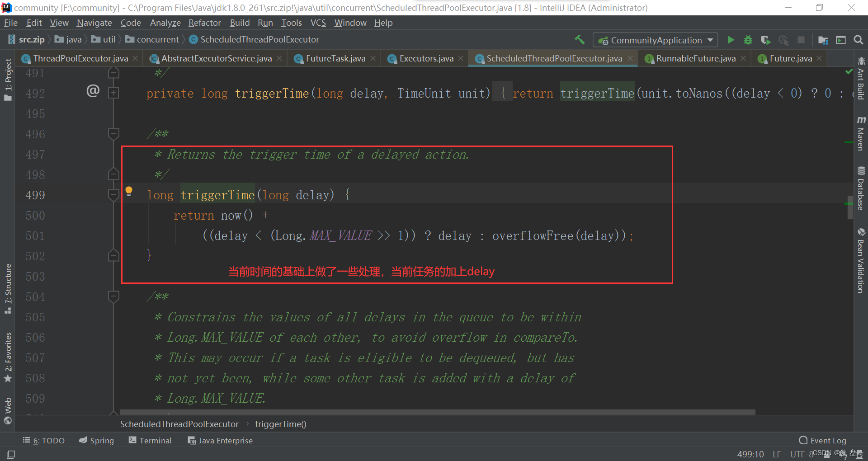The width and height of the screenshot is (868, 461).
Task: Click ScheduledThreadPoolExecutor in navigation bar
Action: click(254, 40)
